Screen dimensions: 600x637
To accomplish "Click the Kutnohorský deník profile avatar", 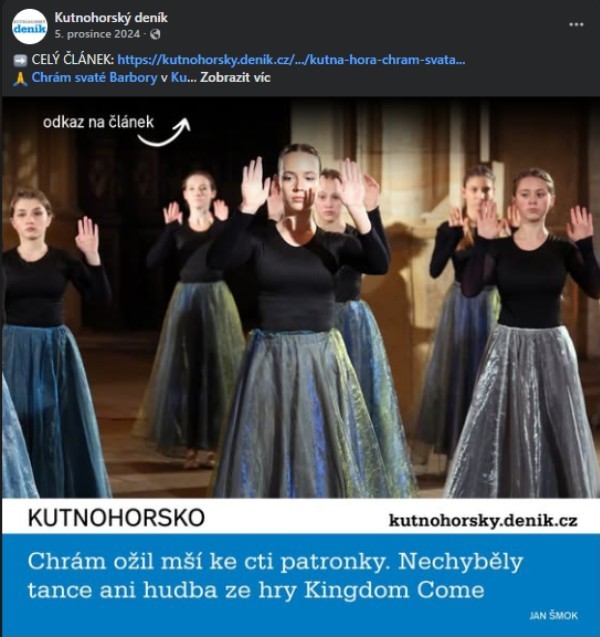I will click(x=29, y=26).
